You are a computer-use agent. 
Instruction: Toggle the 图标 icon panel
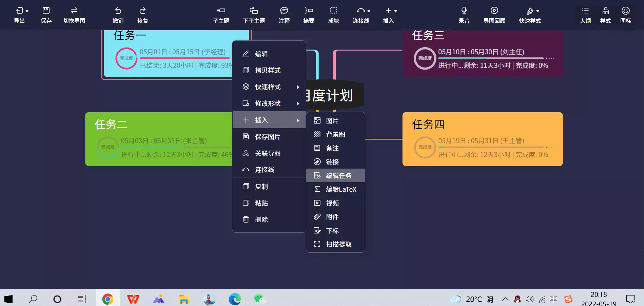625,15
